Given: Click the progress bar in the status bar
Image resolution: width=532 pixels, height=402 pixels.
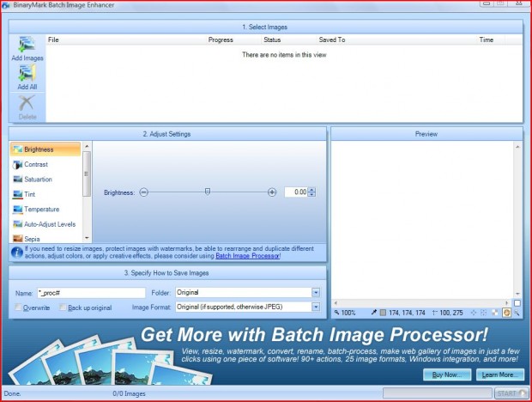Looking at the screenshot, I should (438, 393).
